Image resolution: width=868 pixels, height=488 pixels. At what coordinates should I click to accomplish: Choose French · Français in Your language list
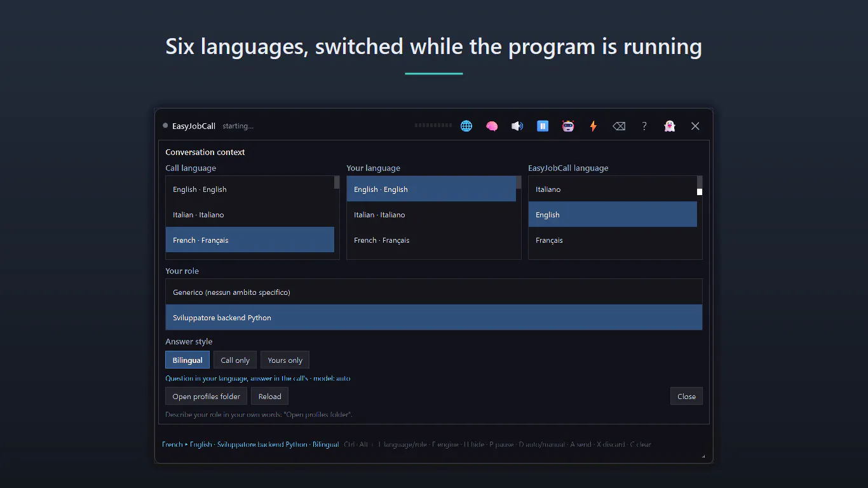tap(431, 240)
